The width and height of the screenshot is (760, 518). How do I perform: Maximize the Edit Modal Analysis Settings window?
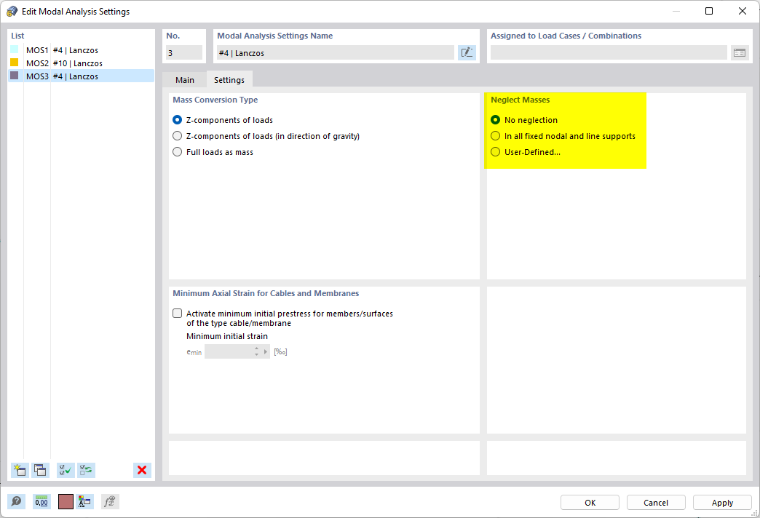(x=709, y=11)
